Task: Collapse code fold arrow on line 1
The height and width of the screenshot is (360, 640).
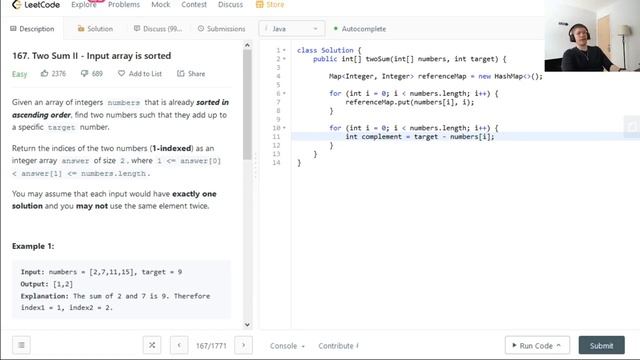Action: click(284, 50)
